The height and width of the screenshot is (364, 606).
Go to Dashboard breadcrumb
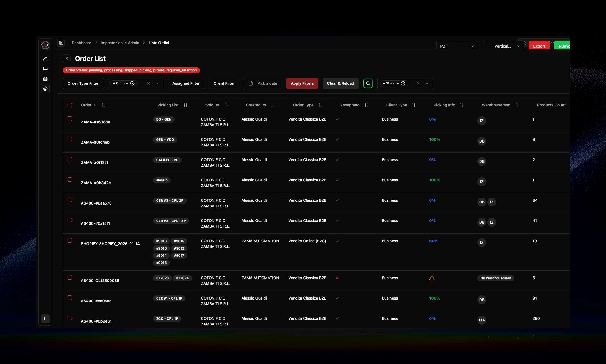click(x=81, y=43)
